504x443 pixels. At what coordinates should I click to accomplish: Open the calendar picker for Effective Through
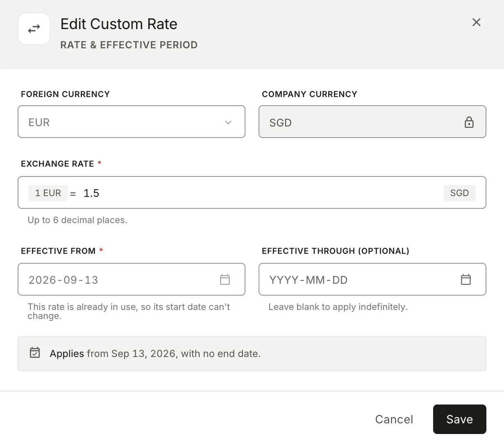[466, 280]
